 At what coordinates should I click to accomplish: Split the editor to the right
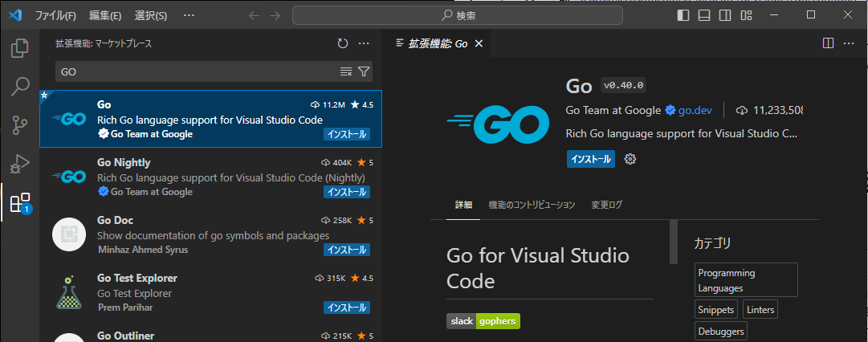click(828, 43)
